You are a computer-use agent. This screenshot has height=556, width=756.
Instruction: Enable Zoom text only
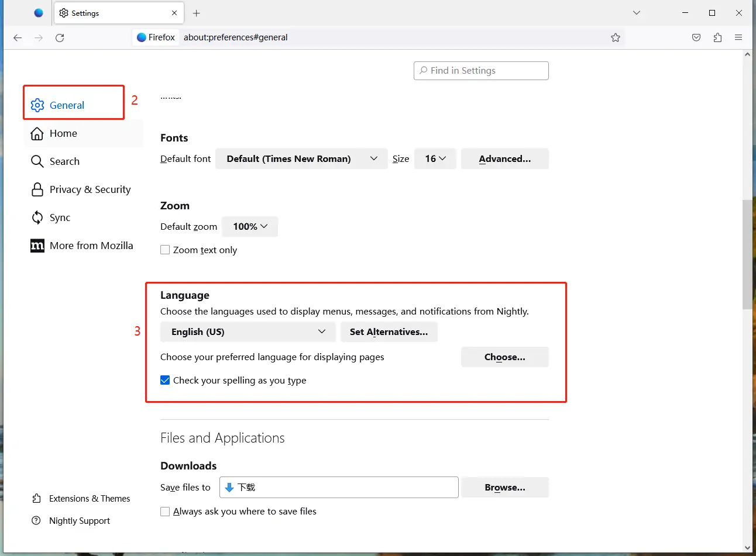165,250
